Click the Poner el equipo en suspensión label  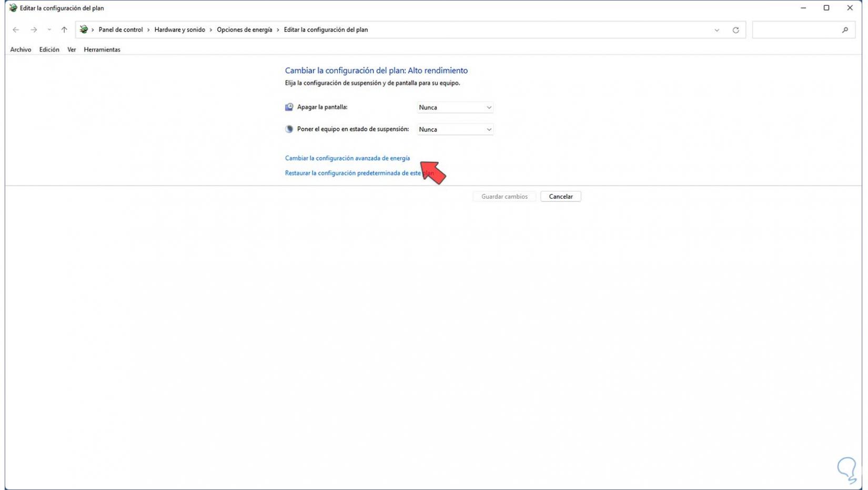pos(353,129)
